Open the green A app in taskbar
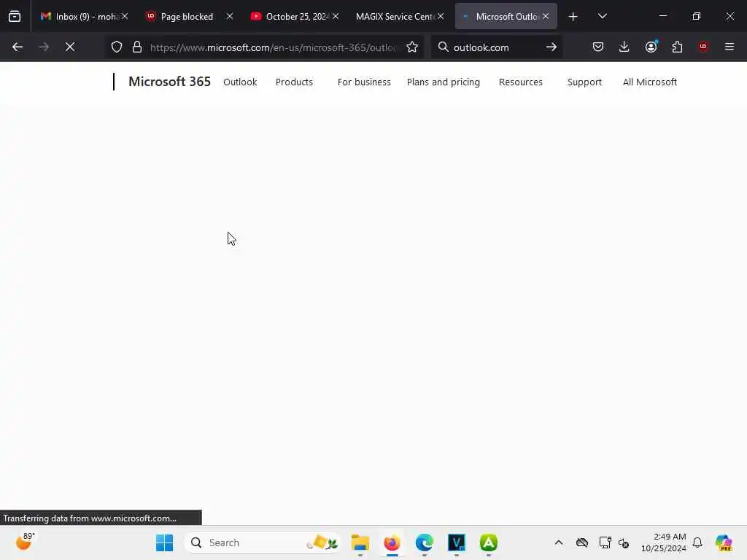 click(488, 542)
